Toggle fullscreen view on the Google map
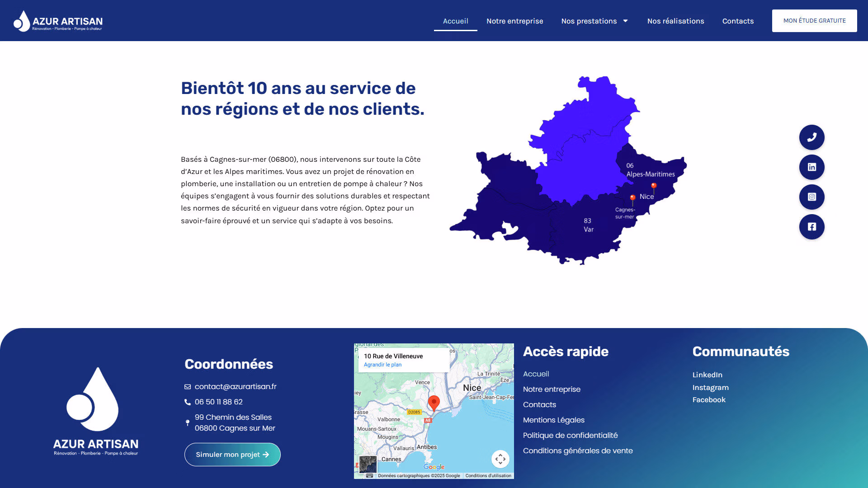This screenshot has width=868, height=488. 500,459
